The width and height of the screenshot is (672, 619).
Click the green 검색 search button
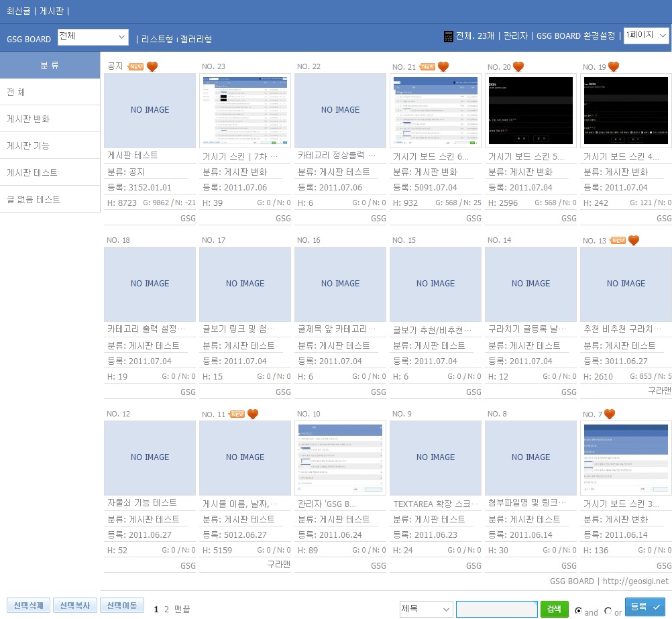[554, 609]
